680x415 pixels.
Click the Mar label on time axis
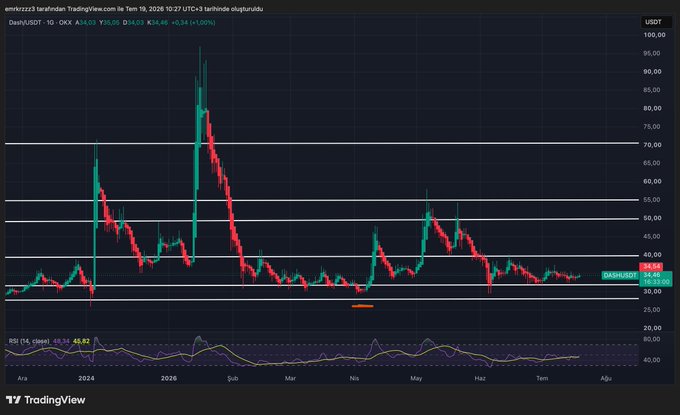point(290,379)
